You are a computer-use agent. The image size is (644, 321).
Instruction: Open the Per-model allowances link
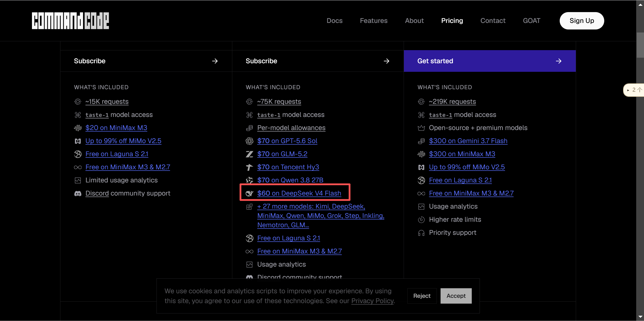click(x=291, y=128)
